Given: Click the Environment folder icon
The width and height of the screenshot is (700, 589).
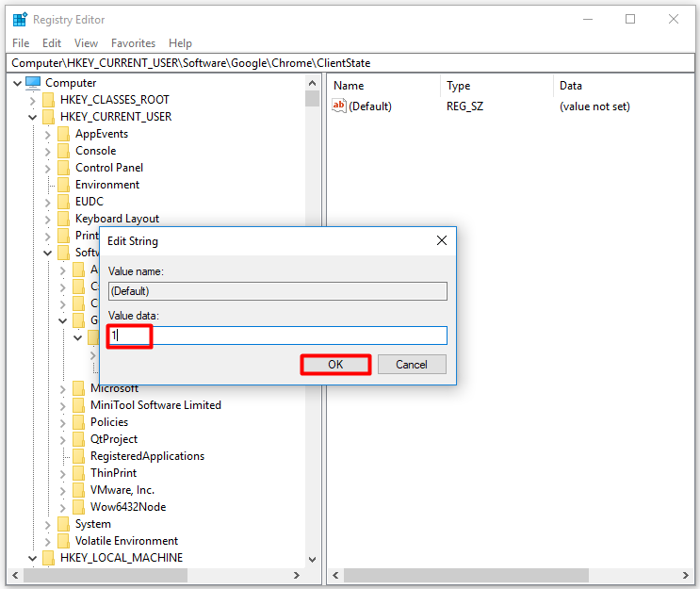Looking at the screenshot, I should pos(63,185).
